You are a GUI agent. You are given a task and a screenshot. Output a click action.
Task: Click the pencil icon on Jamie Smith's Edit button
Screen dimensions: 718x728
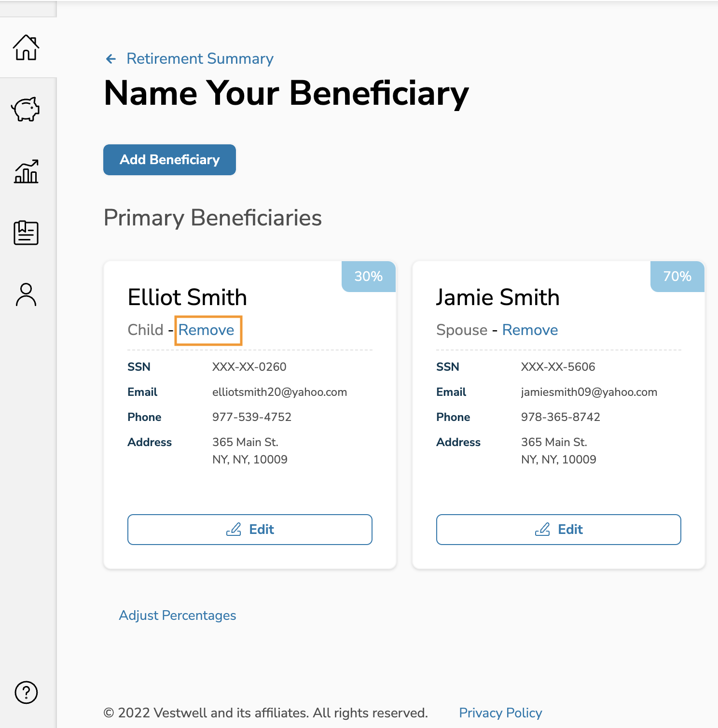[x=543, y=529]
